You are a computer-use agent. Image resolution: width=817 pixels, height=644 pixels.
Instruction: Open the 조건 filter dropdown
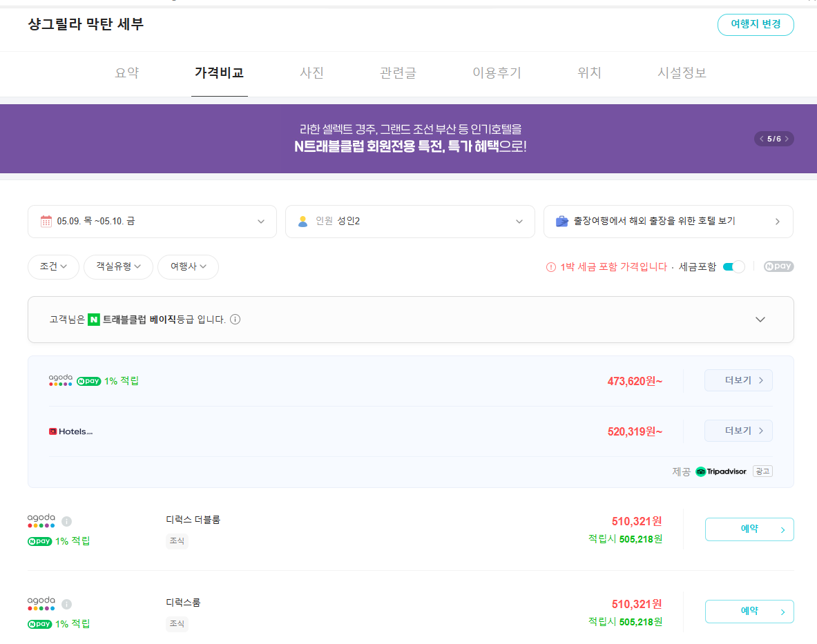click(x=53, y=267)
